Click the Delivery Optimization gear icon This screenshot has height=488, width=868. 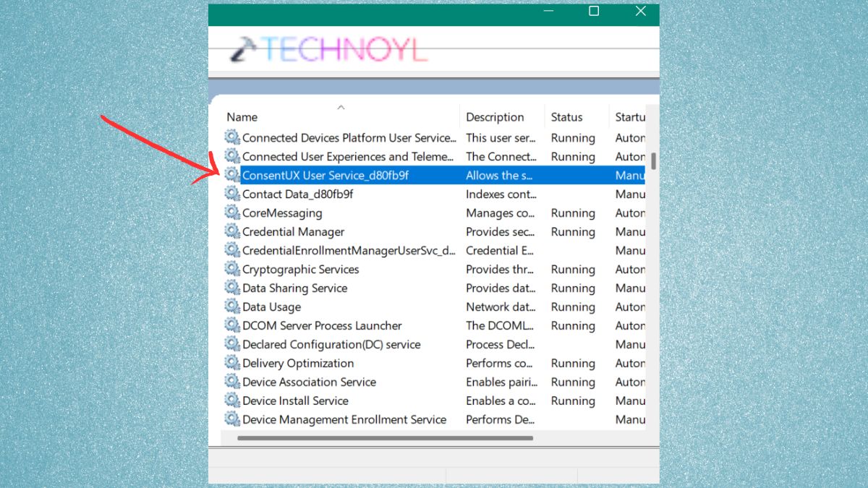[x=232, y=363]
